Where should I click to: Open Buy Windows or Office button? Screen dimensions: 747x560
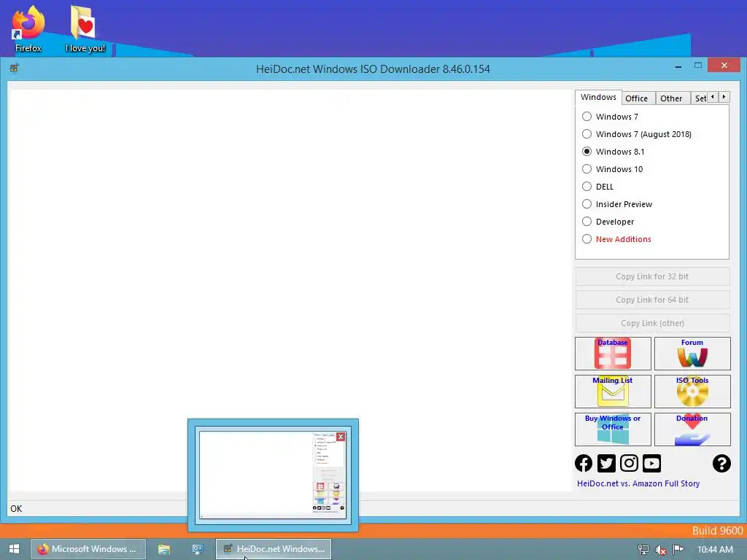613,429
